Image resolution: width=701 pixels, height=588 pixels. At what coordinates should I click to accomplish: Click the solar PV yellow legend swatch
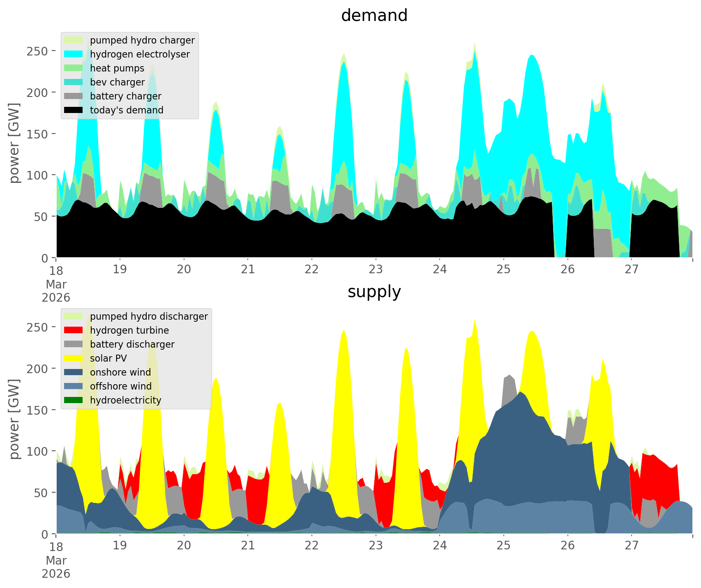tap(74, 358)
